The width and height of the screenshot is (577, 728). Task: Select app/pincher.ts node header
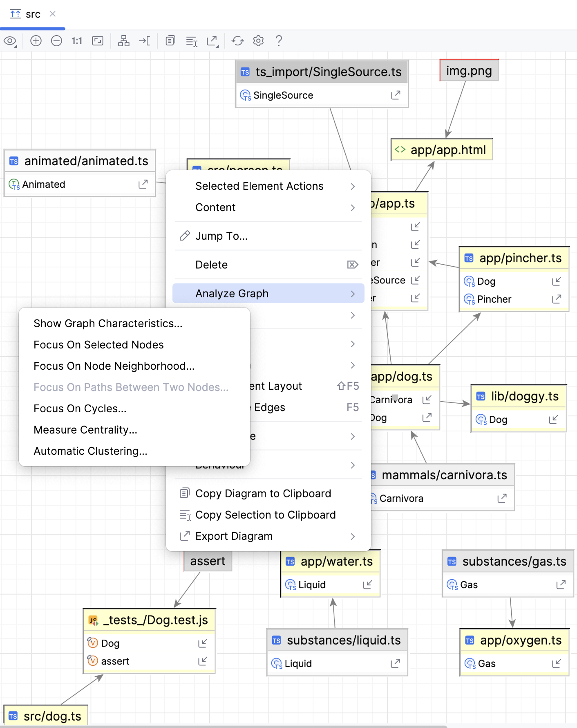click(x=514, y=258)
